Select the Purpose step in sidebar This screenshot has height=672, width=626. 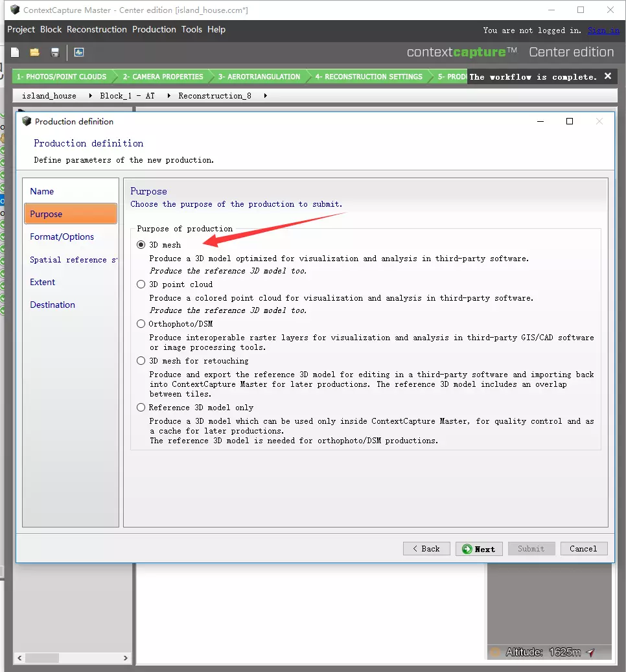pos(71,214)
